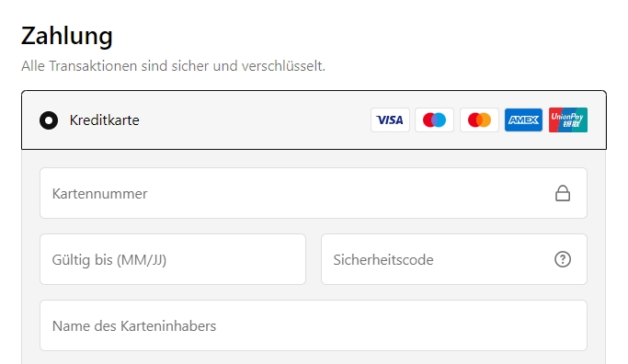Viewport: 628px width, 364px height.
Task: Click the 'Sicherheitscode' placeholder text
Action: pyautogui.click(x=383, y=259)
